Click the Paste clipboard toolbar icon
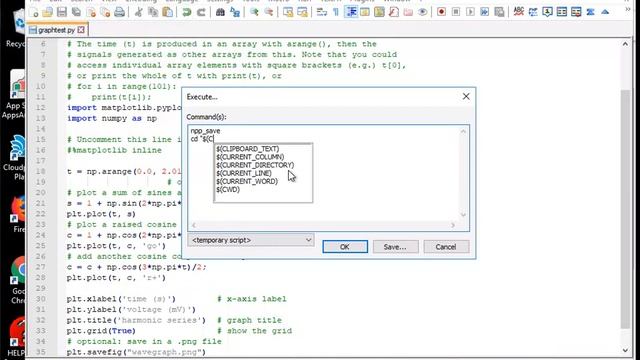This screenshot has height=360, width=640. (167, 12)
